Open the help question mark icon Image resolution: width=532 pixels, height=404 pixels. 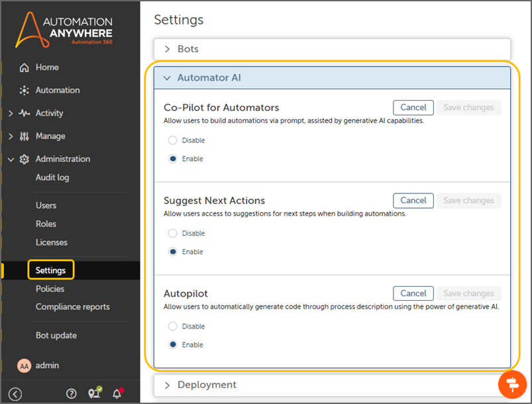pos(72,393)
